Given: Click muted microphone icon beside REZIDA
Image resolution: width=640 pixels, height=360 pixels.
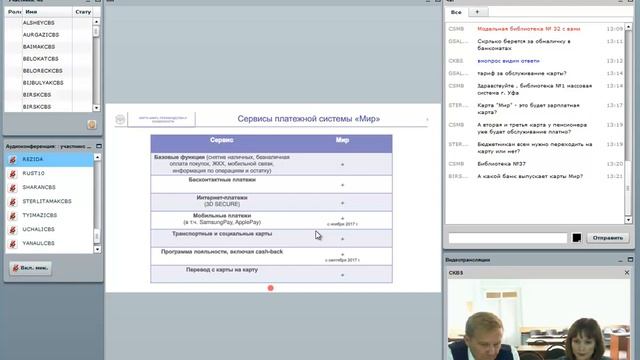Looking at the screenshot, I should (13, 160).
